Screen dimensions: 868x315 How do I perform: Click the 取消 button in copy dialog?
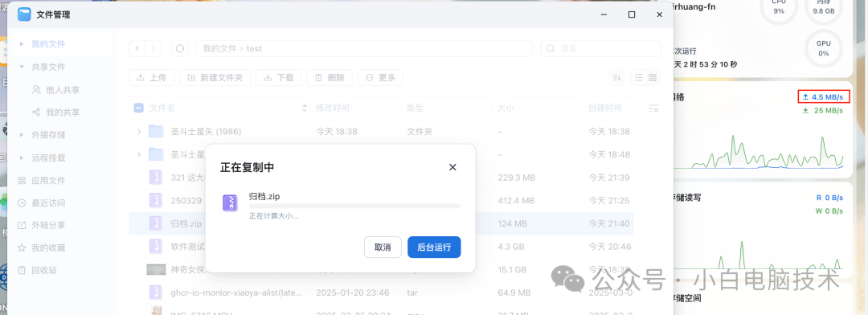click(383, 247)
